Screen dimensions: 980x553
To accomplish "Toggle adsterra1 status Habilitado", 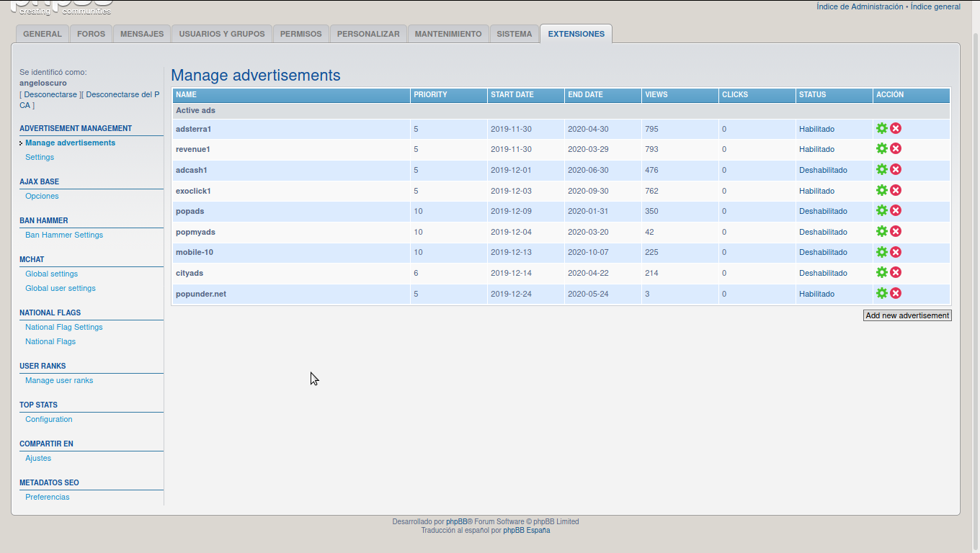I will (816, 130).
